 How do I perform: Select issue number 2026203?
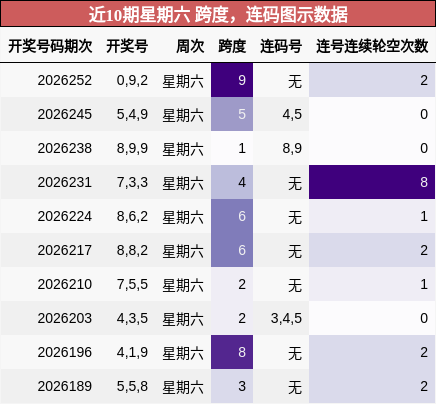click(65, 318)
